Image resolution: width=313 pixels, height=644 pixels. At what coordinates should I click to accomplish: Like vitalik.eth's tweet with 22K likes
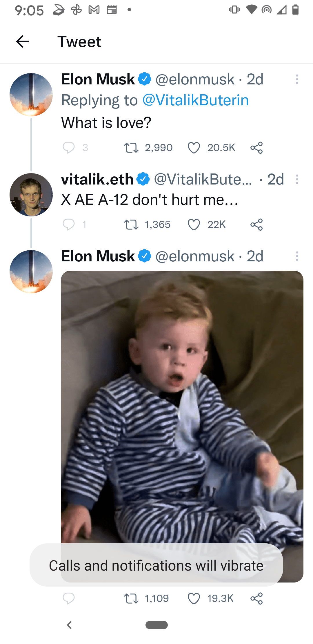[x=194, y=225]
